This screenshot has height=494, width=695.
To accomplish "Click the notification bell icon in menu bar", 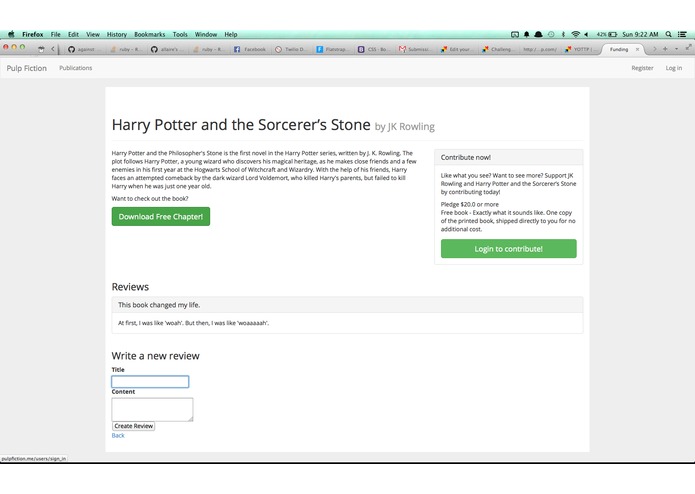I will [527, 34].
